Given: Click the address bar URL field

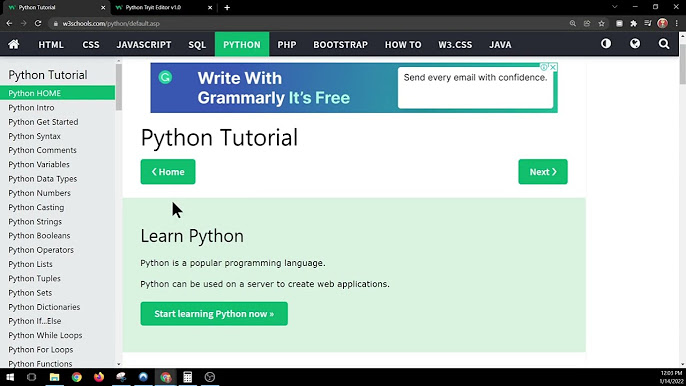Looking at the screenshot, I should (x=306, y=24).
